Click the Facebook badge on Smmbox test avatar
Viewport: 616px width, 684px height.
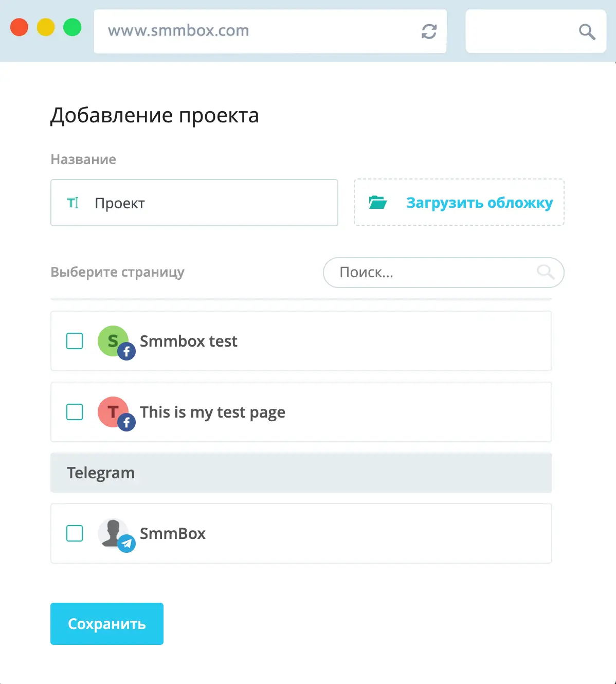[x=126, y=351]
